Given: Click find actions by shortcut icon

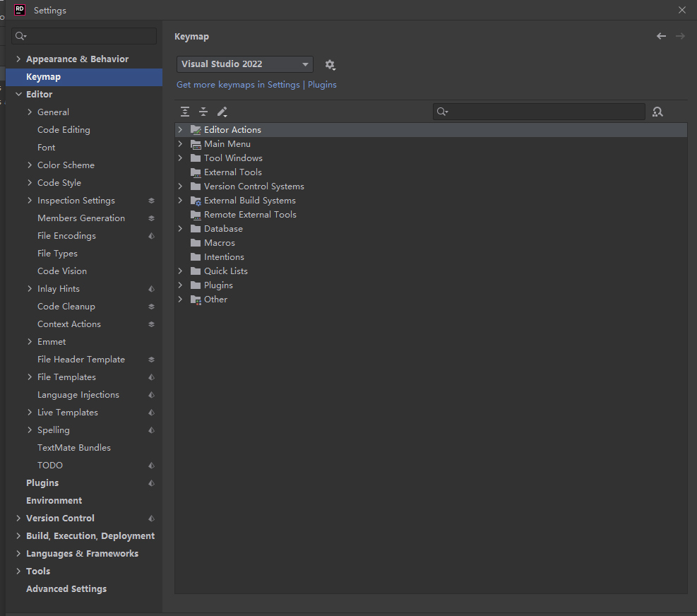Looking at the screenshot, I should point(657,112).
